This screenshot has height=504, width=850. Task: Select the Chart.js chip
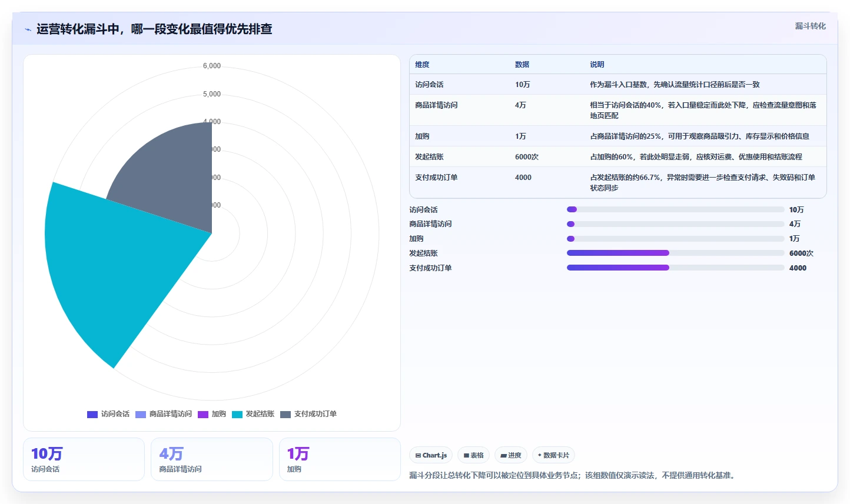(x=431, y=455)
